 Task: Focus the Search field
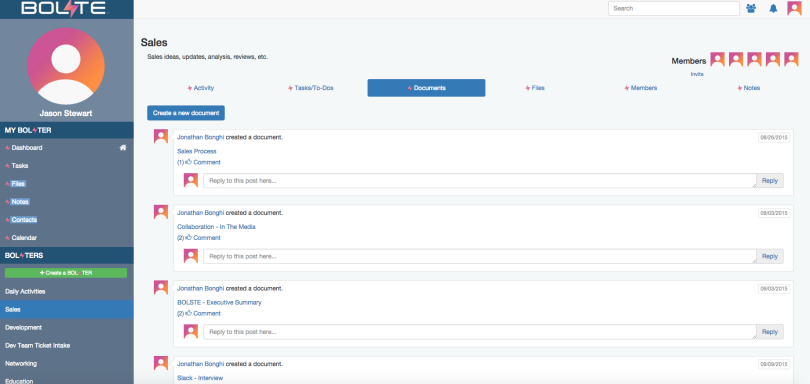(674, 8)
